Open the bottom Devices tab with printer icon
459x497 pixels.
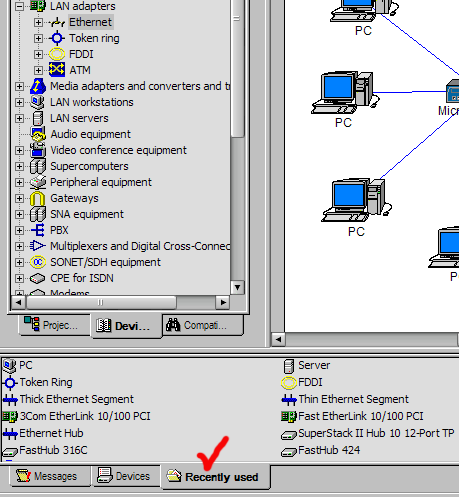[126, 476]
